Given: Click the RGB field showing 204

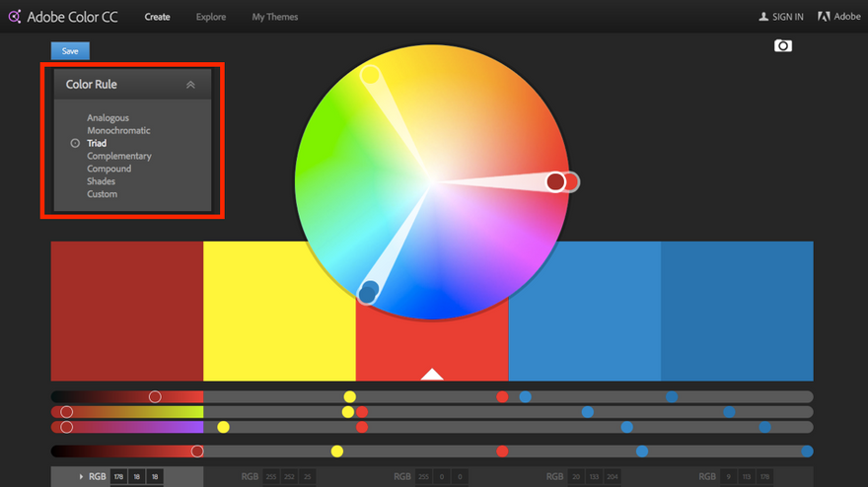Looking at the screenshot, I should pos(613,476).
